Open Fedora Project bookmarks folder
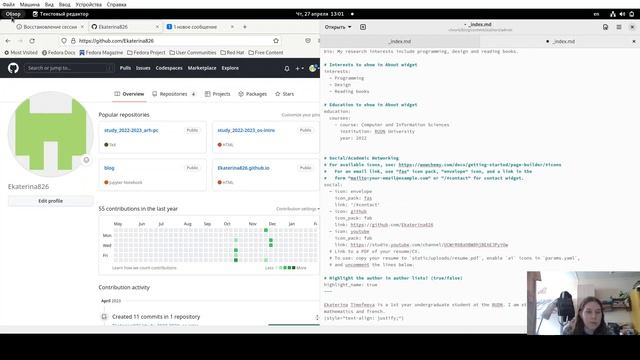Screen dimensions: 640x360 [x=146, y=53]
